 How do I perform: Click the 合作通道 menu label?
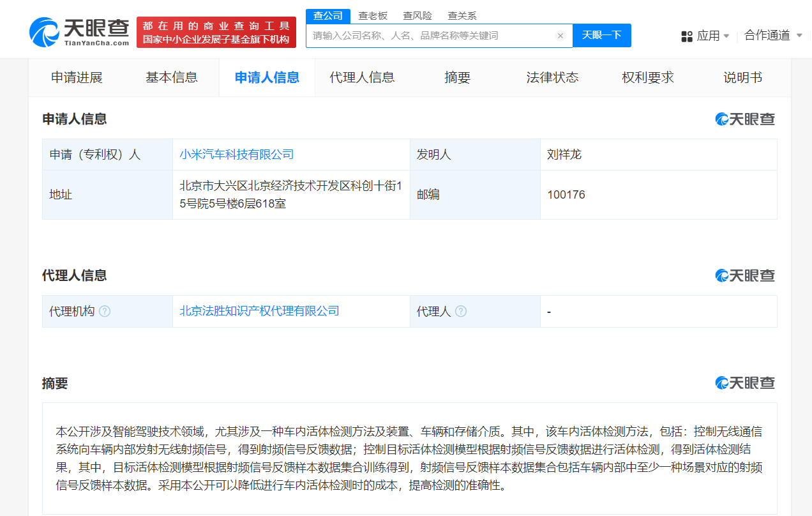[768, 35]
